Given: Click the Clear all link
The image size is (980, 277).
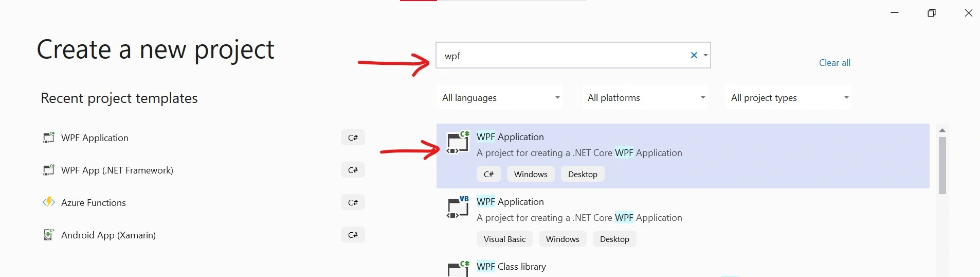Looking at the screenshot, I should [x=834, y=63].
